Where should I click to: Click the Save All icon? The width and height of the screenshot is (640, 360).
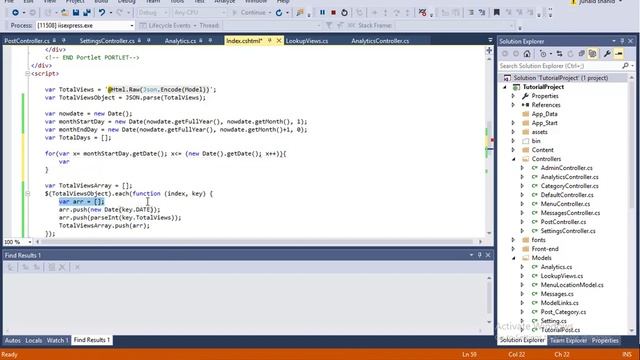[87, 13]
